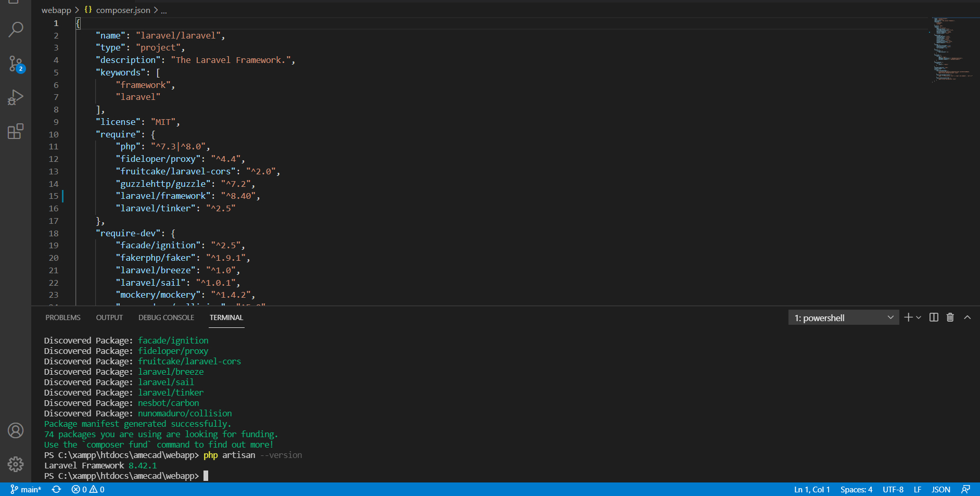Maximize the panel with the chevron up
This screenshot has height=496, width=980.
pos(967,317)
